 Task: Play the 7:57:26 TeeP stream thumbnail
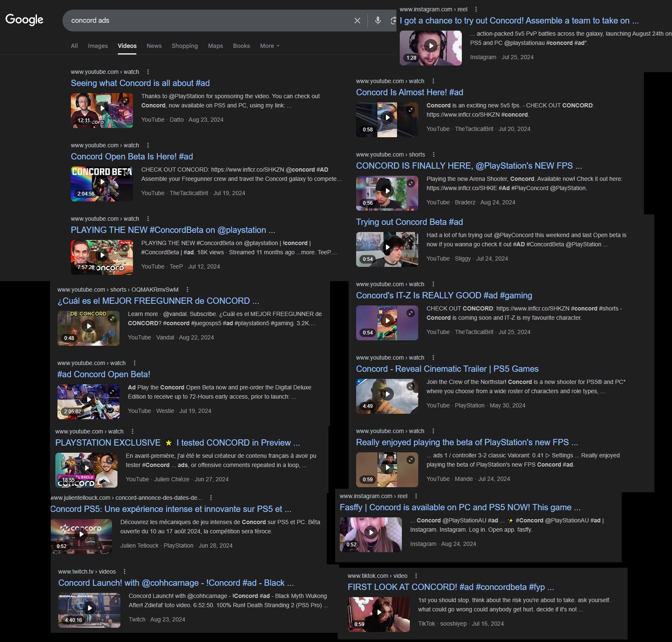(102, 257)
